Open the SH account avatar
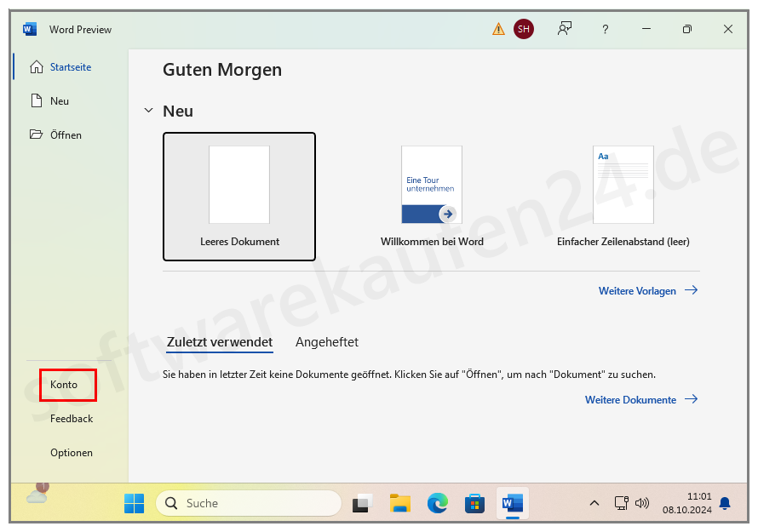 coord(523,28)
